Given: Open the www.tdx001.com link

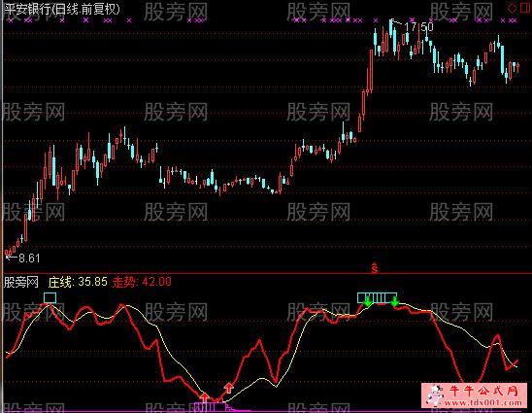Looking at the screenshot, I should (482, 403).
